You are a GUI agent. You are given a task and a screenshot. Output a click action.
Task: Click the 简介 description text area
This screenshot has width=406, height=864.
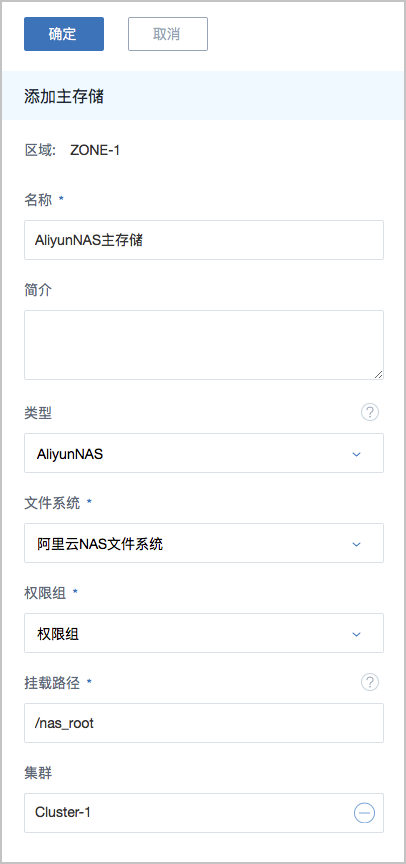[204, 345]
